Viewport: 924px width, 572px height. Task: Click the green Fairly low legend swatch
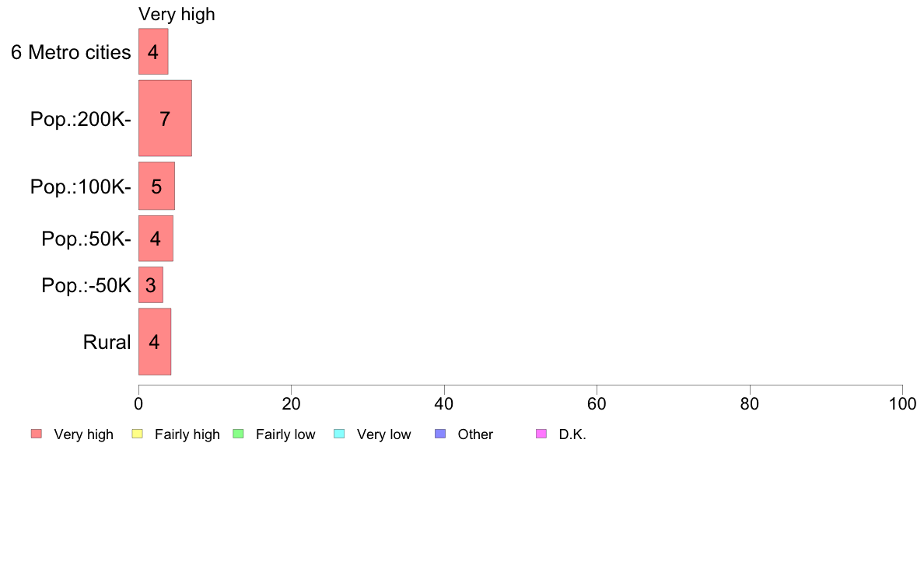point(238,434)
